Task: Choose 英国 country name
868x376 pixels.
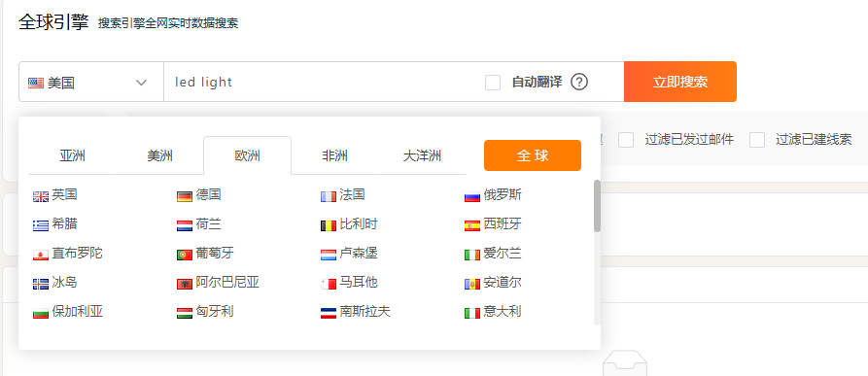Action: [65, 194]
